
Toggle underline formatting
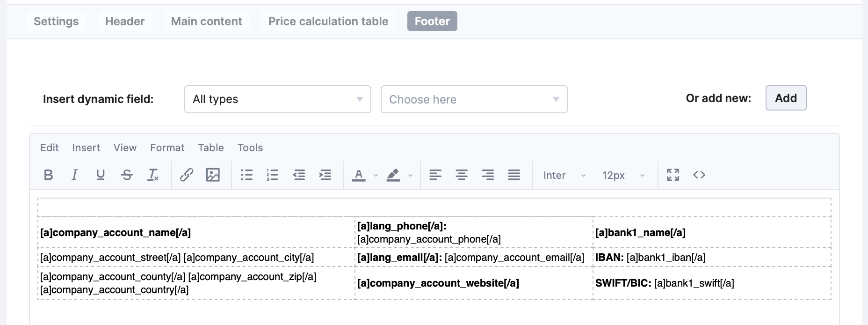(100, 175)
